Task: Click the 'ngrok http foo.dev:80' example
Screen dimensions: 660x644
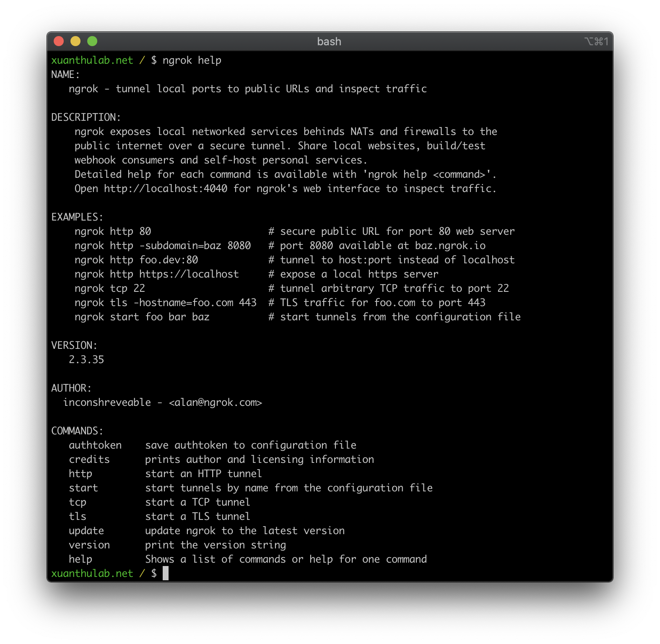Action: pos(136,260)
